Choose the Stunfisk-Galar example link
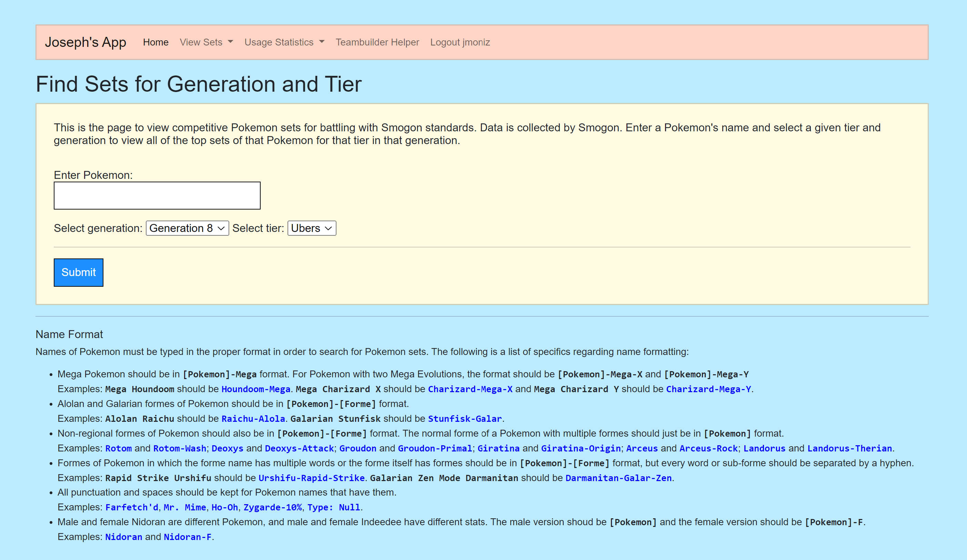The image size is (967, 560). click(465, 418)
